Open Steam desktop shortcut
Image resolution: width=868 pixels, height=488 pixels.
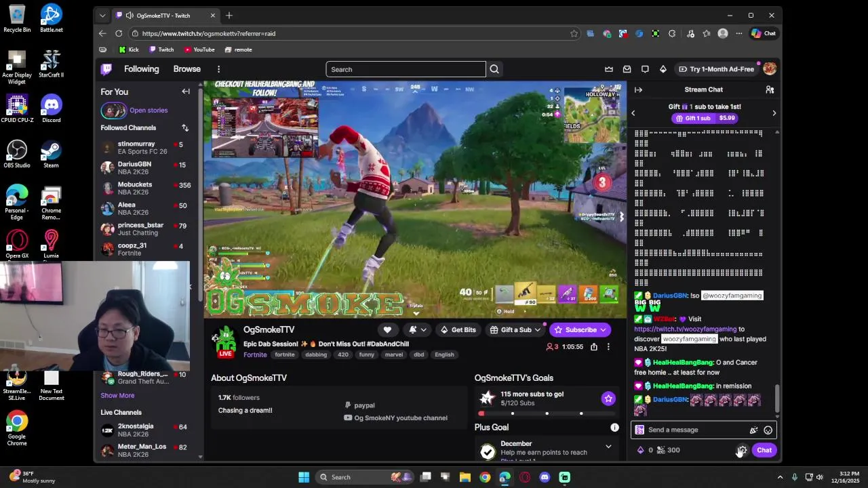tap(51, 154)
